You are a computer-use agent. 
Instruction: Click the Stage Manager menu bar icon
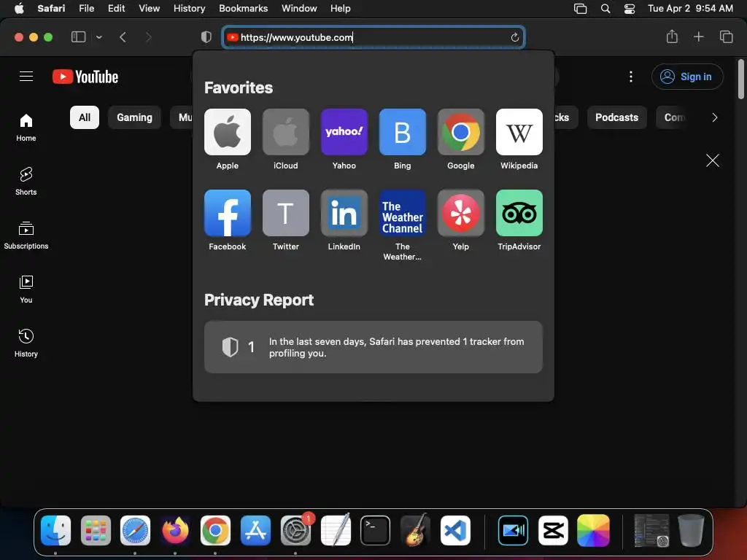580,9
